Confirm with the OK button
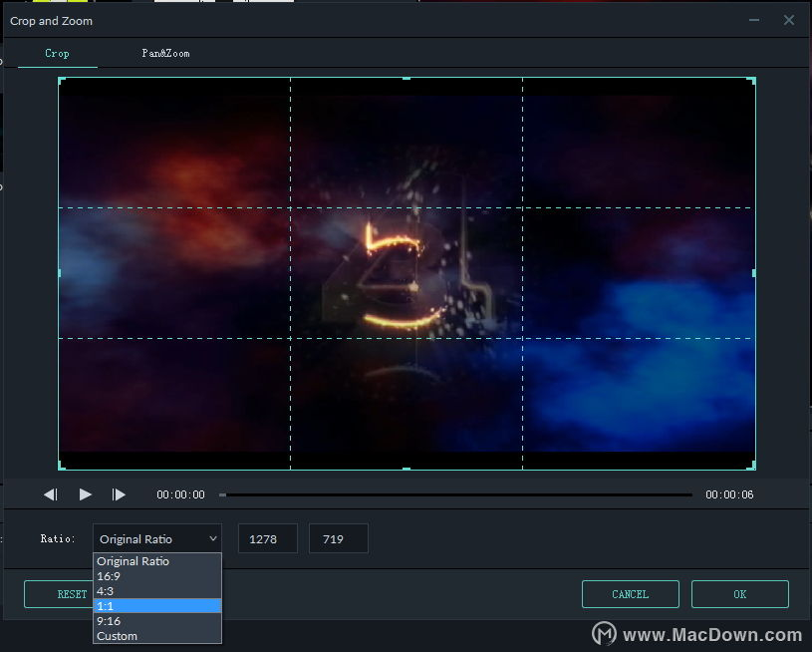The width and height of the screenshot is (812, 652). click(x=740, y=594)
